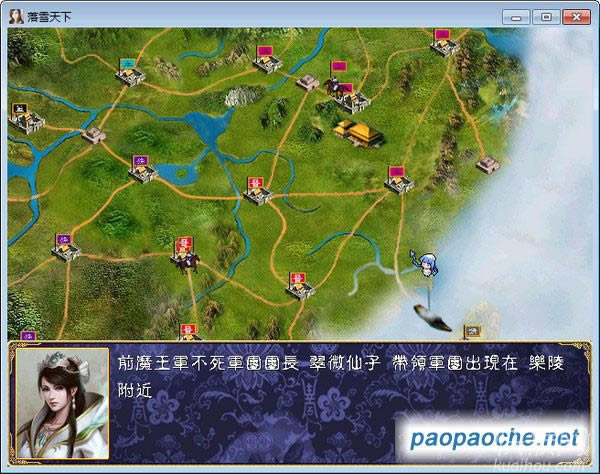The width and height of the screenshot is (600, 474).
Task: Select the magenta-flag city at top right
Action: [443, 44]
